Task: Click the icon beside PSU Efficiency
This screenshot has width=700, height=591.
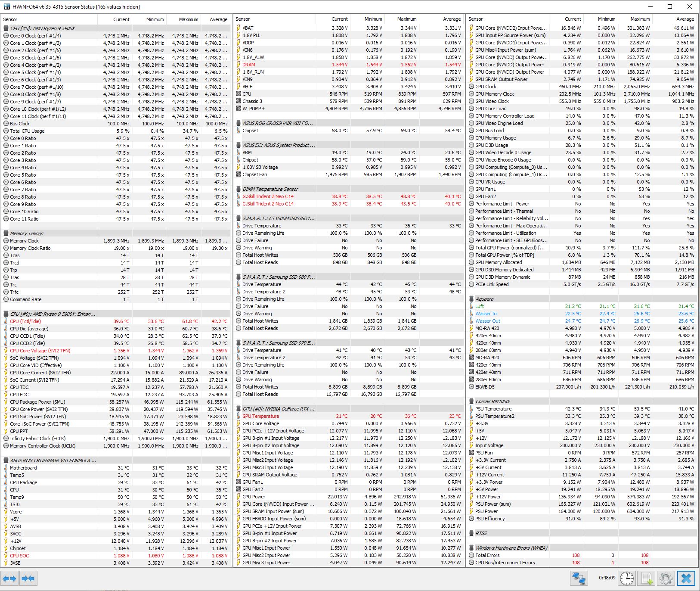Action: coord(471,519)
